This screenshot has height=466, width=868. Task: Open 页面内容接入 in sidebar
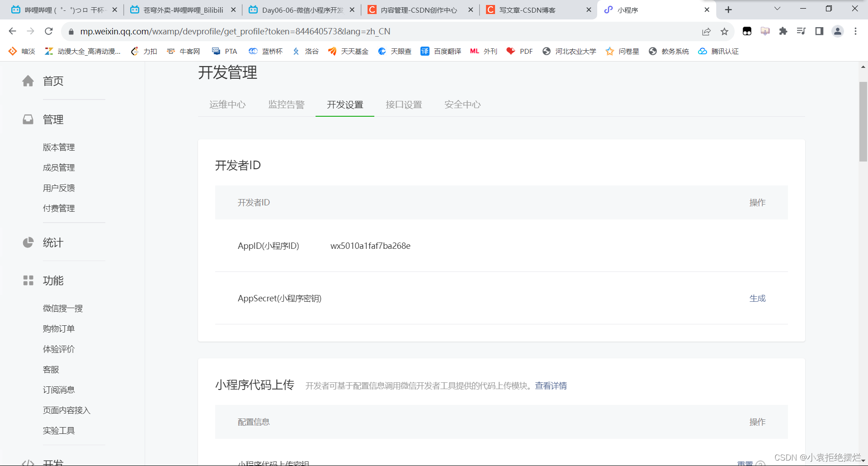(66, 410)
